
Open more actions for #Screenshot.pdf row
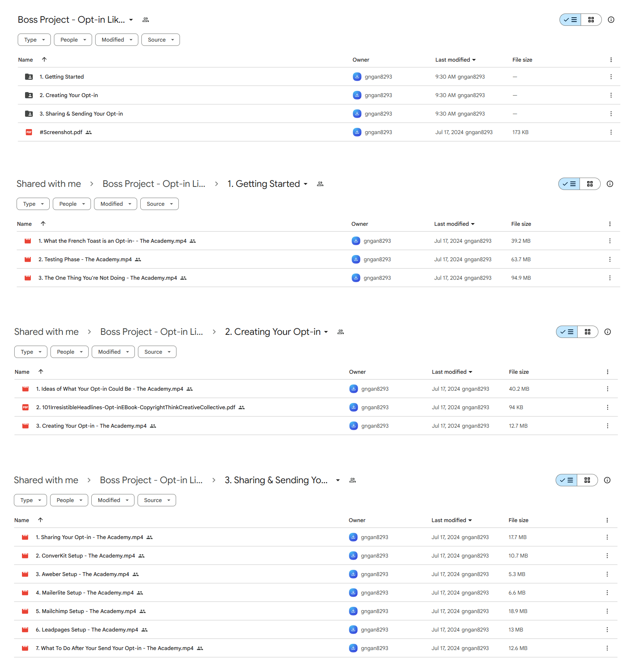(611, 132)
